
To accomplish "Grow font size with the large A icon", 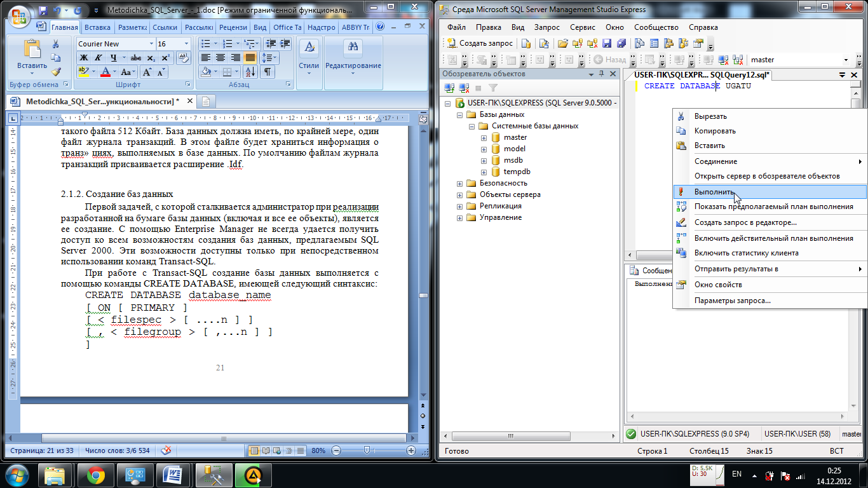I will click(x=147, y=72).
